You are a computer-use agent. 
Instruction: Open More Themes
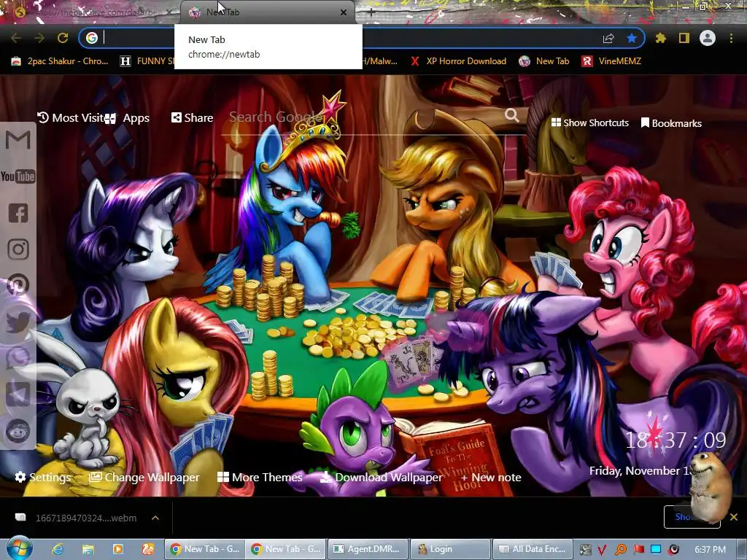coord(260,477)
